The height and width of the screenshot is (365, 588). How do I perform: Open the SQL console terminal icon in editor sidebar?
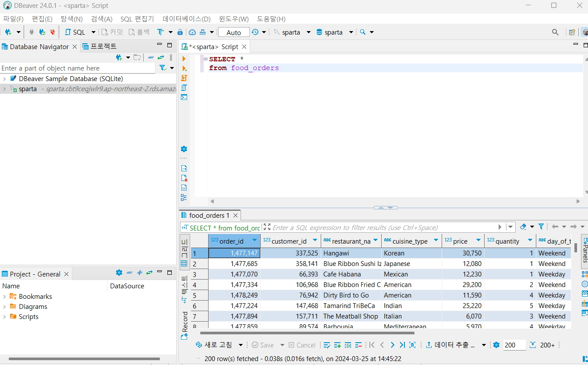coord(184,97)
